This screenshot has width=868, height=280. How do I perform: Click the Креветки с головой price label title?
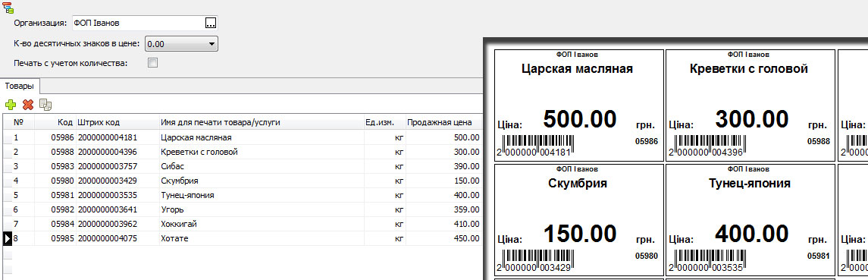[750, 69]
